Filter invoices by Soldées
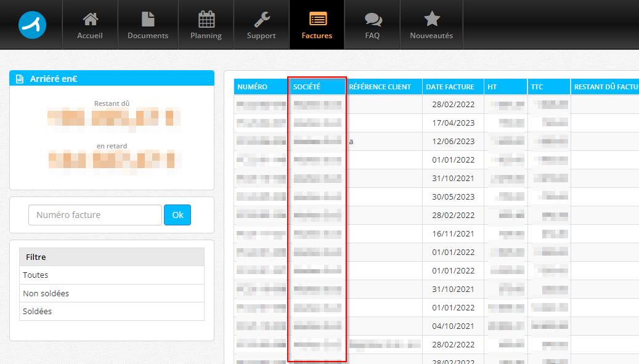This screenshot has width=639, height=364. (x=37, y=312)
